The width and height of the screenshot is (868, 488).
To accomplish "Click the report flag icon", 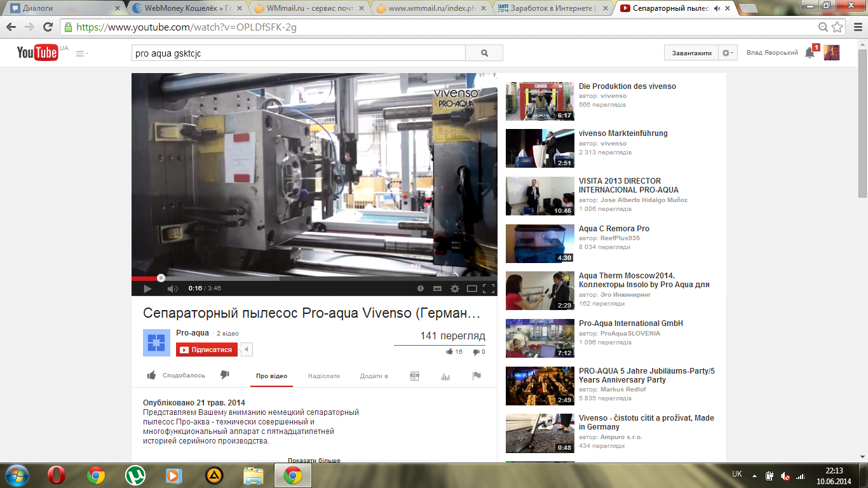I will pyautogui.click(x=477, y=376).
